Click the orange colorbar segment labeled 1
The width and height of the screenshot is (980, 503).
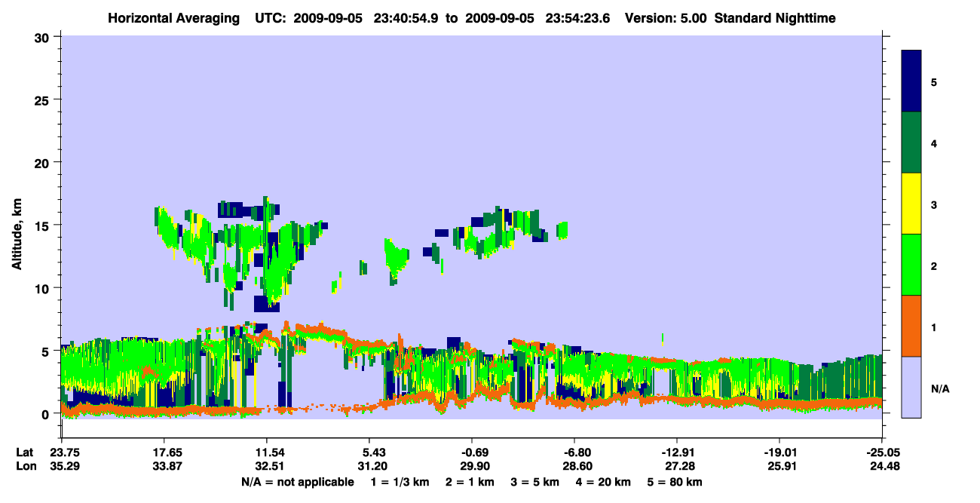911,326
